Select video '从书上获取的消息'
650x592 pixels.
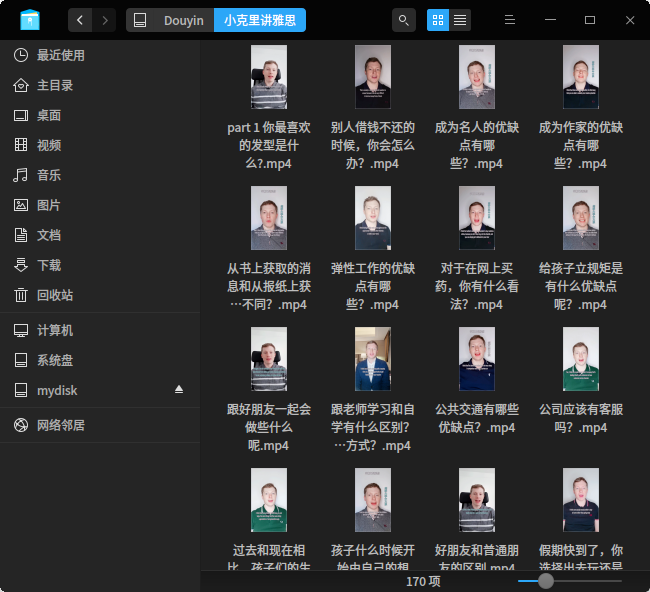[269, 249]
